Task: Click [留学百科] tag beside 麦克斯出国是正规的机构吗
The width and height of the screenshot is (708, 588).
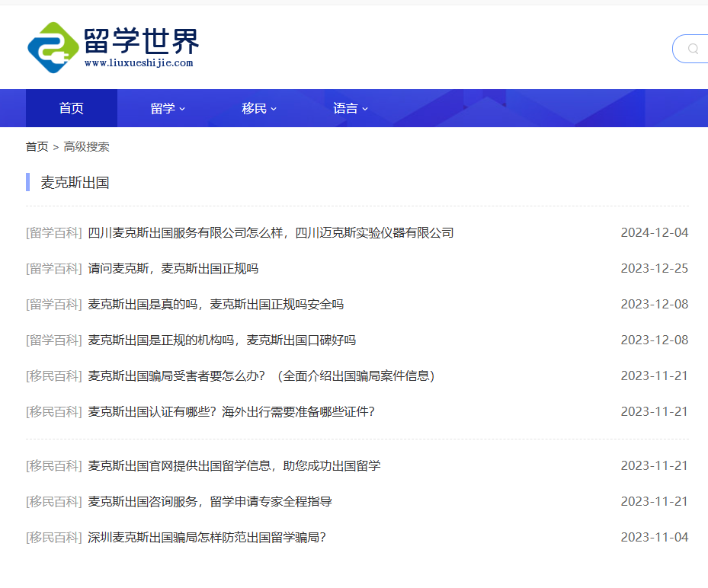Action: click(54, 340)
